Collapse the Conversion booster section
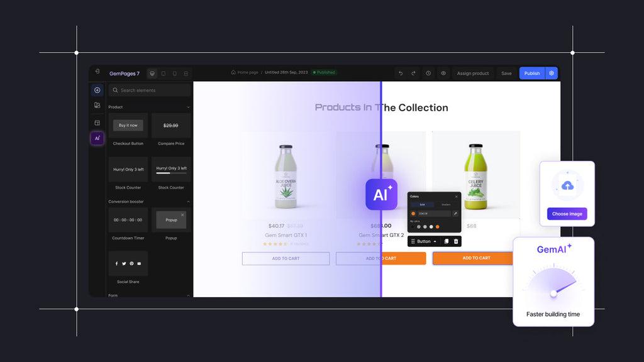Screen dimensions: 644x362 (188, 202)
